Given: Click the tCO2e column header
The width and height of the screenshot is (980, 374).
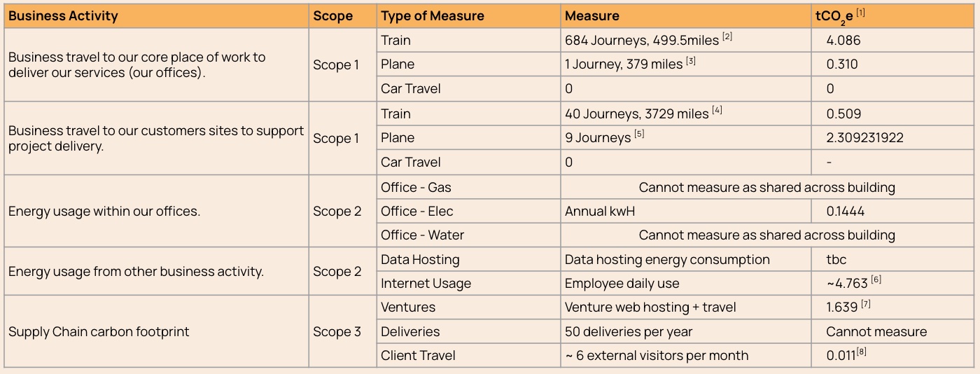Looking at the screenshot, I should (835, 16).
